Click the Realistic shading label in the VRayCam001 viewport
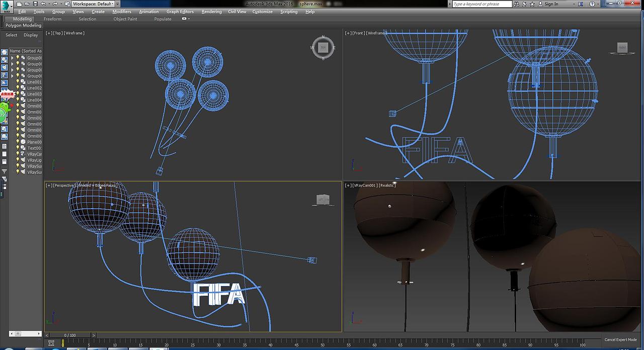The image size is (644, 350). [387, 186]
